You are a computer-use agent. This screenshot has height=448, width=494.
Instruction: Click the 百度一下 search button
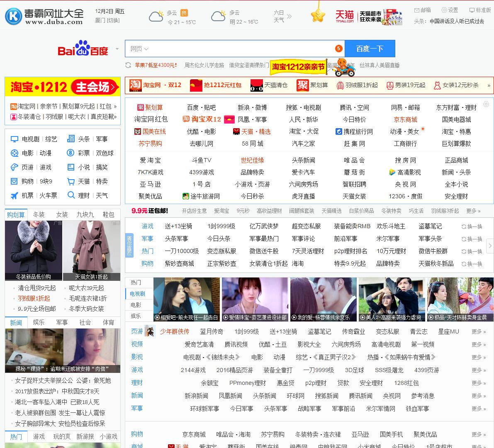(x=370, y=49)
